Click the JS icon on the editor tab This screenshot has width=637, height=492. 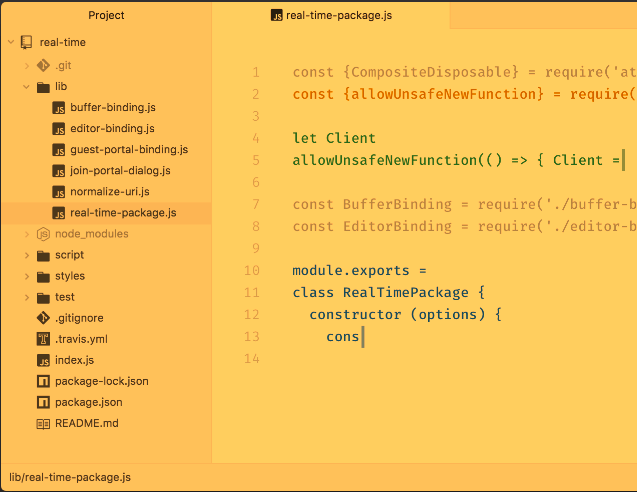click(277, 15)
